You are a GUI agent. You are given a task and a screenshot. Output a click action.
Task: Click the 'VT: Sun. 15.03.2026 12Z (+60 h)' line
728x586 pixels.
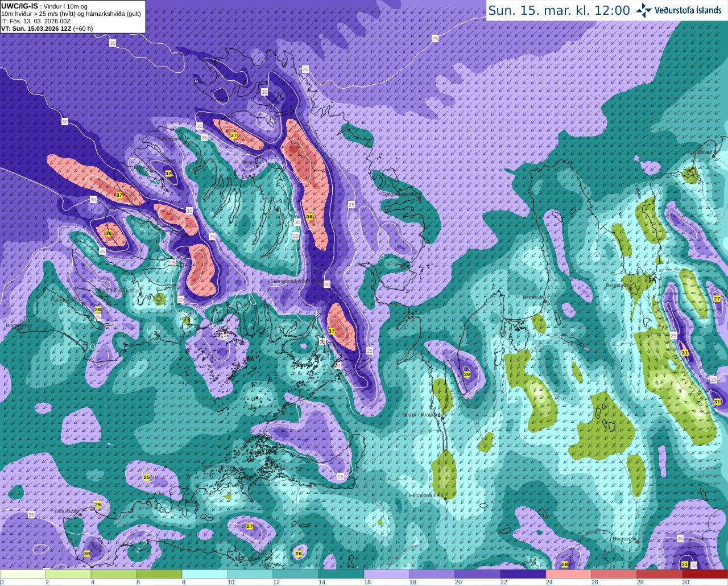coord(47,28)
